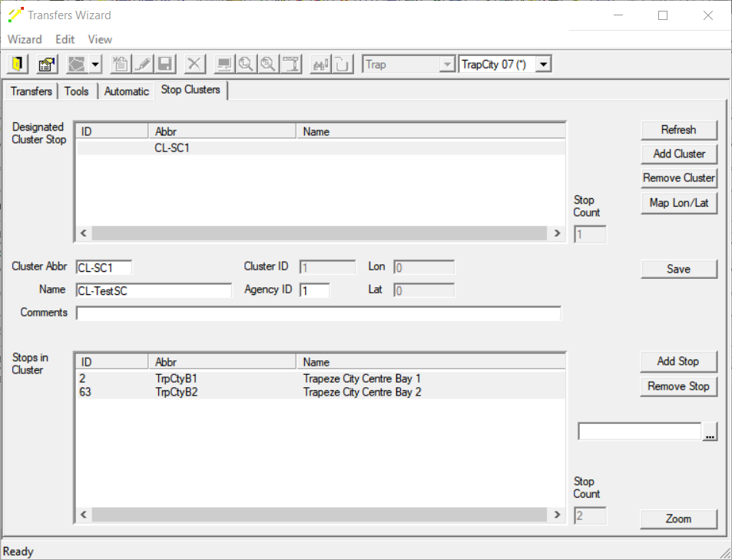Select the New item toolbar icon
Screen dimensions: 732x560
click(120, 64)
